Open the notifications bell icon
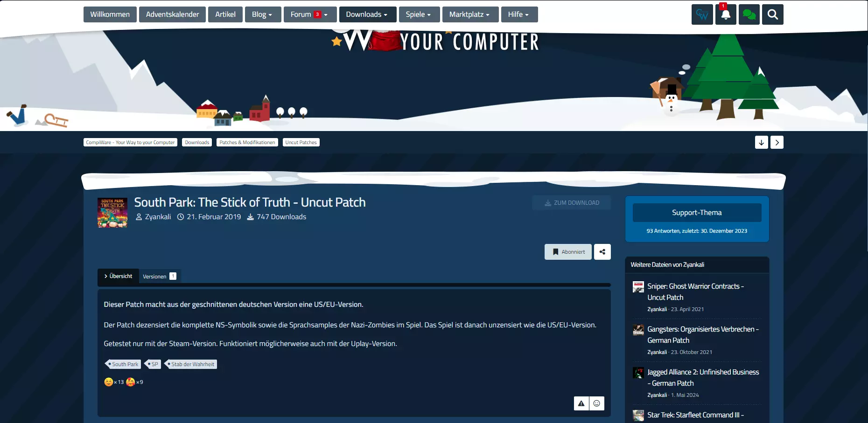868x423 pixels. [x=726, y=14]
